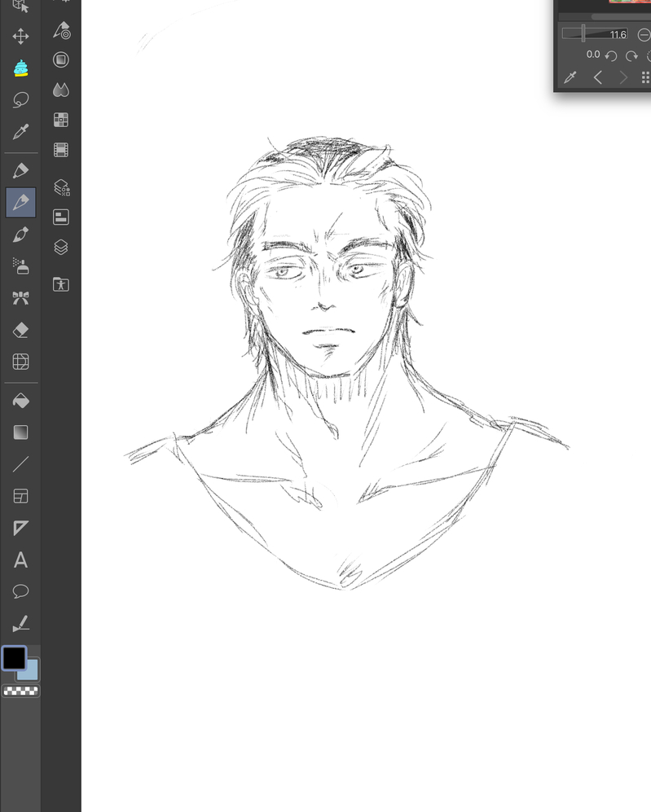Select the Eraser tool

pos(20,330)
